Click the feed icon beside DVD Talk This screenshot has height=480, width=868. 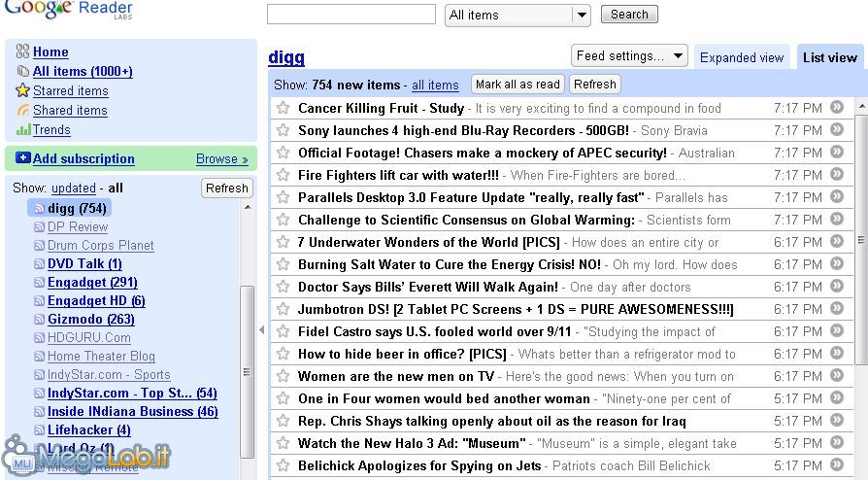(x=39, y=264)
